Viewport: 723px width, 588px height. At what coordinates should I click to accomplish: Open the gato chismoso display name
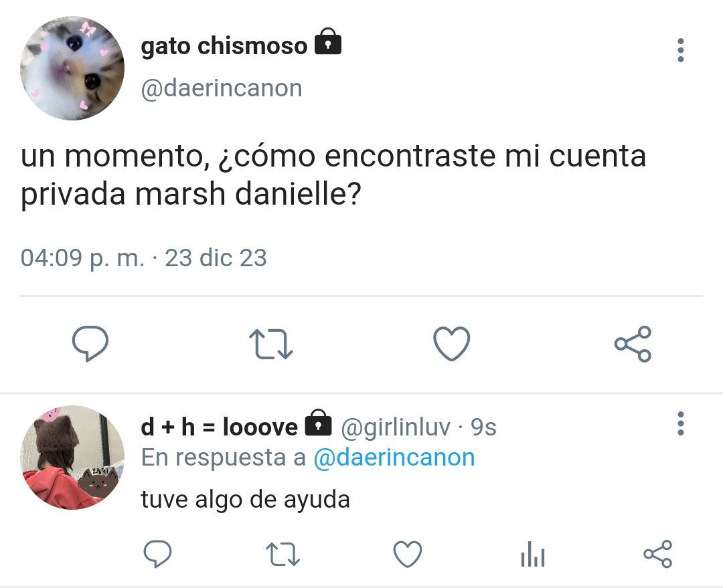click(x=224, y=45)
